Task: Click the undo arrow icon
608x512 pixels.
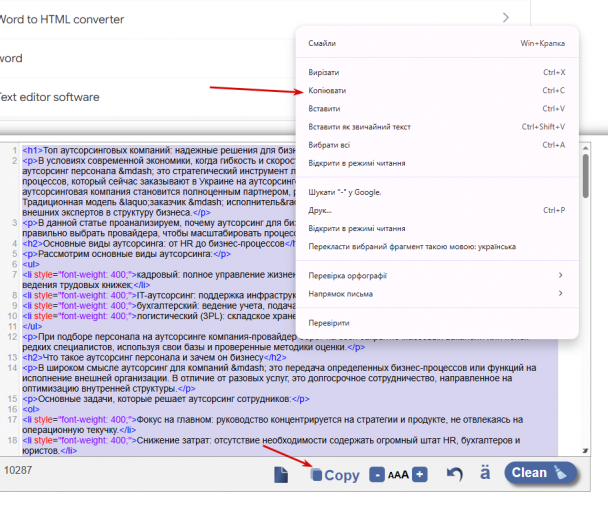Action: pyautogui.click(x=454, y=474)
